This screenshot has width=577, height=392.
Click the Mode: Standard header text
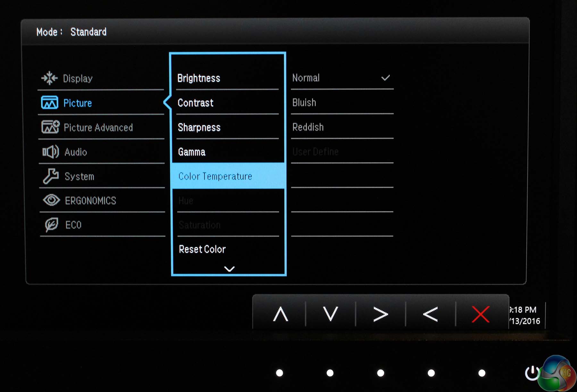pyautogui.click(x=71, y=32)
